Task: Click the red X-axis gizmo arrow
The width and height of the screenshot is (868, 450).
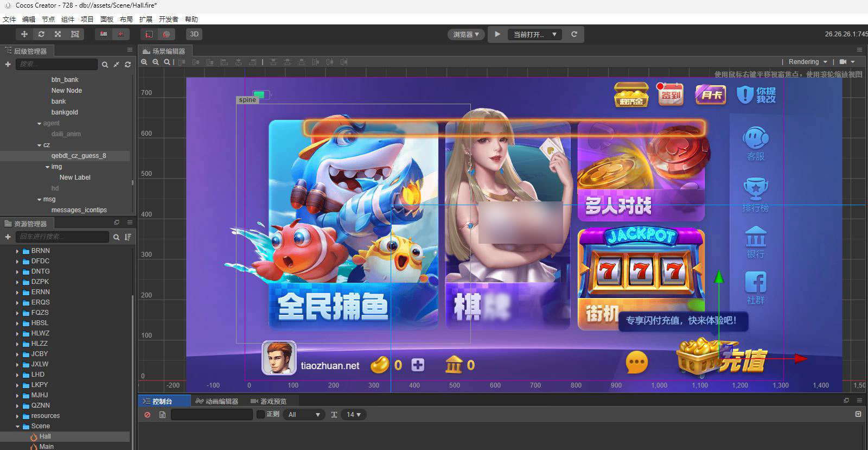Action: [800, 358]
